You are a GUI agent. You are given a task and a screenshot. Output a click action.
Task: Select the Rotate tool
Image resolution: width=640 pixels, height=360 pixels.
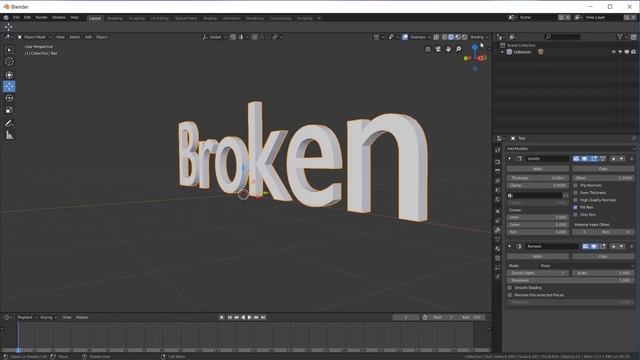point(9,98)
